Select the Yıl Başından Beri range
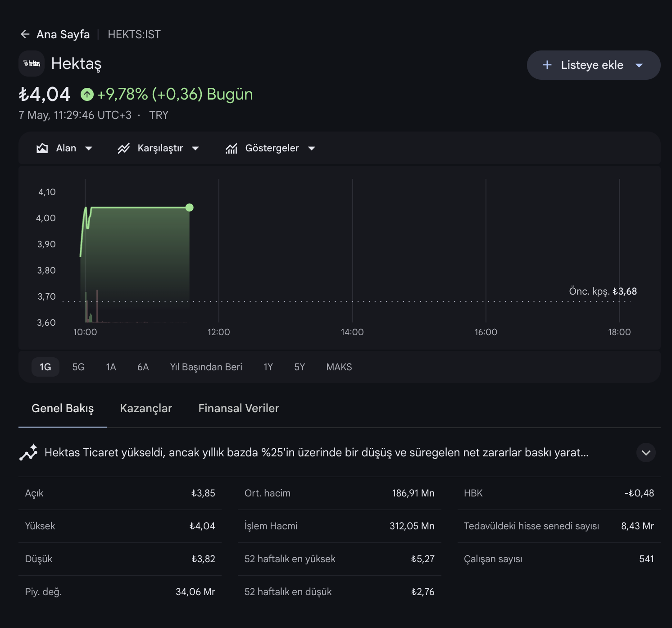Screen dimensions: 672x628 206,367
